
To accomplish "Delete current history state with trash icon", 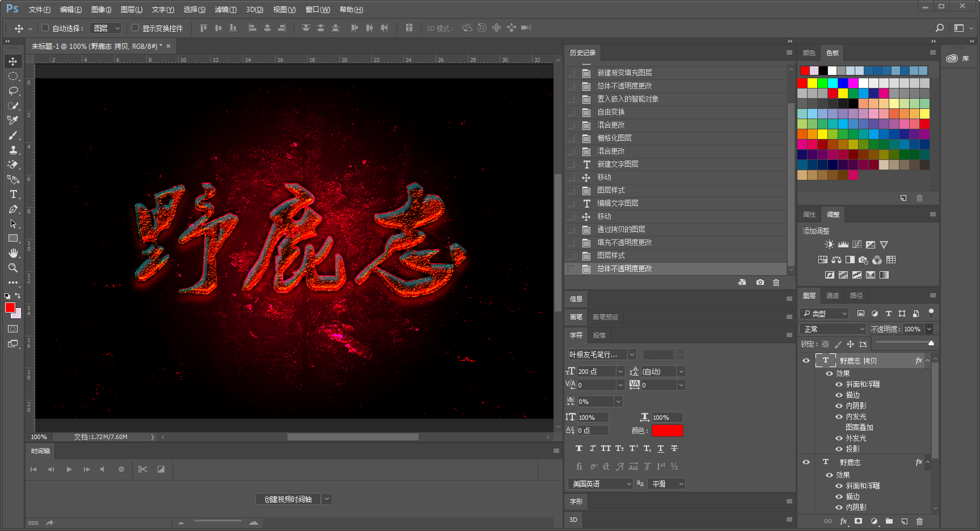I will tap(776, 282).
